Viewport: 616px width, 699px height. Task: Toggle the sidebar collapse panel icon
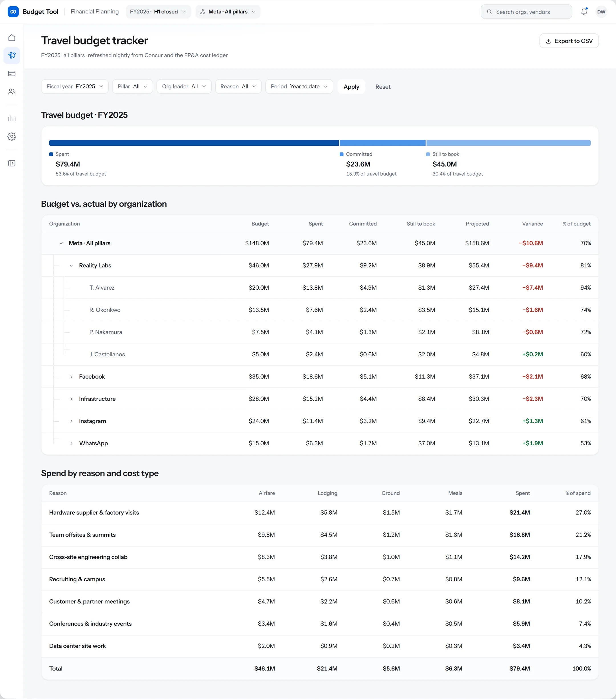coord(12,163)
